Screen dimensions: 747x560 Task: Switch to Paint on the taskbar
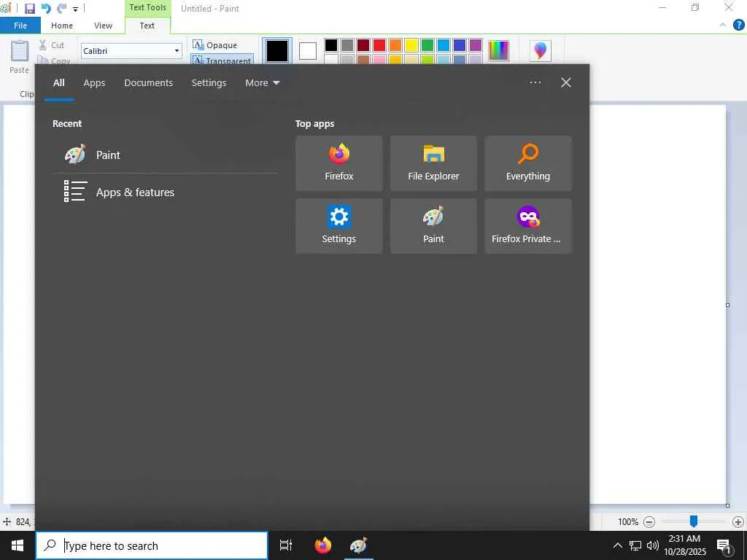coord(358,545)
